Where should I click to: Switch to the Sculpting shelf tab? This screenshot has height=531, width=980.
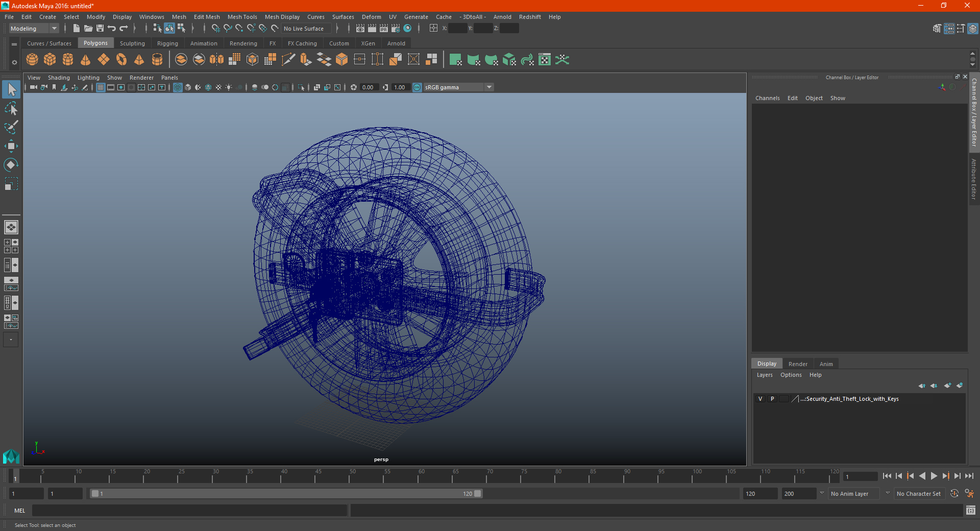pos(132,43)
